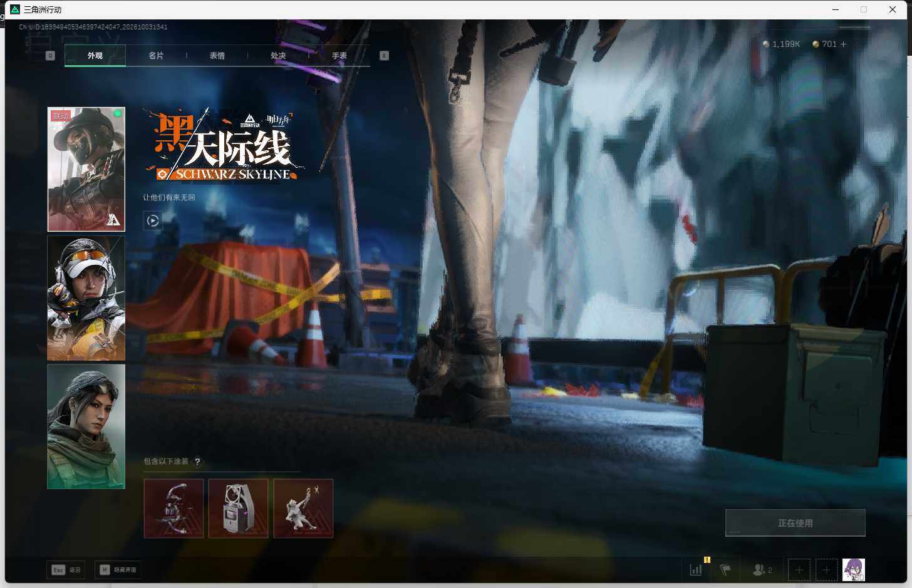This screenshot has width=912, height=588.
Task: Click the first empty teammate plus slot
Action: pos(799,570)
